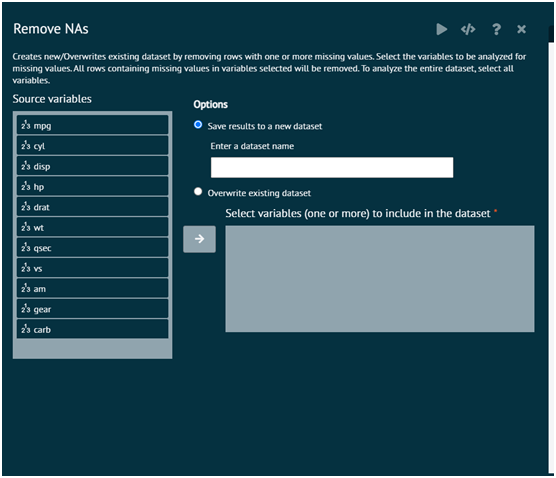Image resolution: width=556 pixels, height=478 pixels.
Task: Highlight the drat variable
Action: pyautogui.click(x=93, y=207)
